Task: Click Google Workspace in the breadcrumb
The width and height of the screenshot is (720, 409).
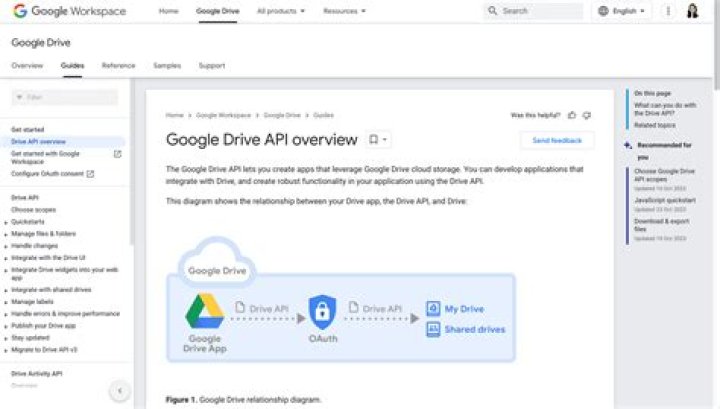Action: 223,115
